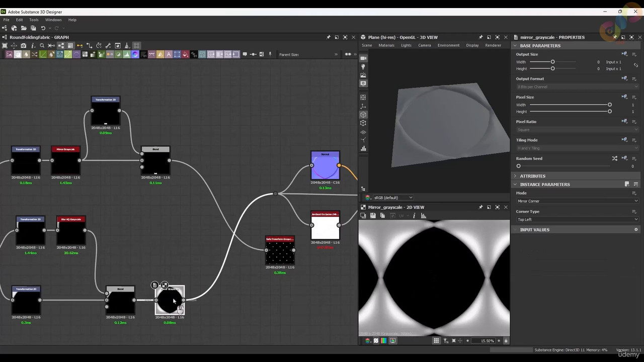Collapse the Base Parameters section
The width and height of the screenshot is (644, 362).
pos(515,46)
